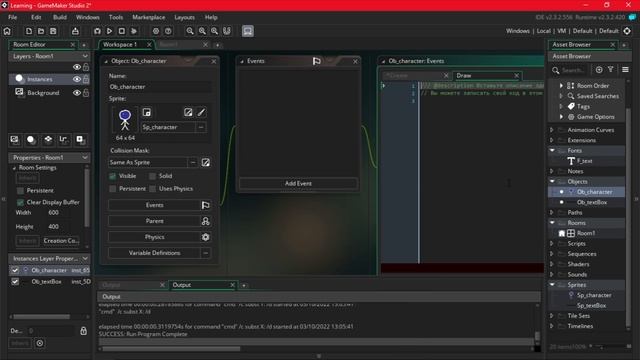Enable the object's Persistent checkbox
This screenshot has height=360, width=640.
click(x=113, y=189)
